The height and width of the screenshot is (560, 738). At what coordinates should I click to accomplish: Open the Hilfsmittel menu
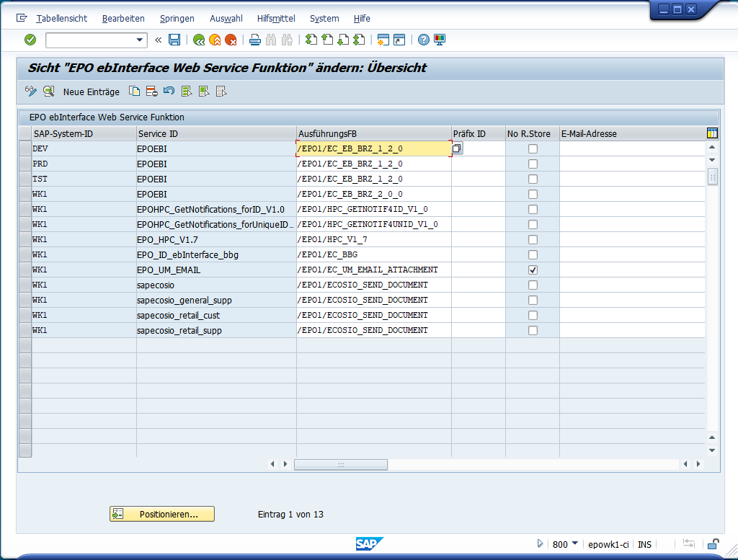click(276, 18)
